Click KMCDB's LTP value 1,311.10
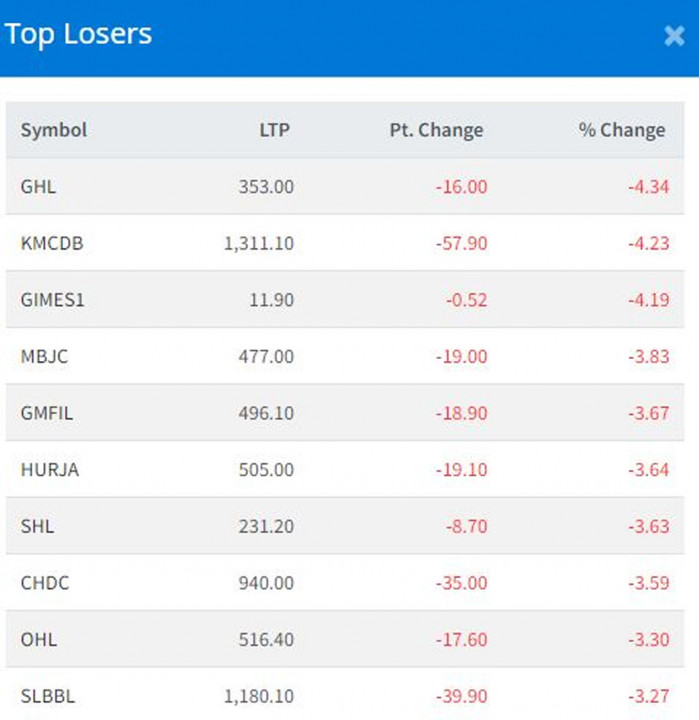Screen dimensions: 699x720 [259, 243]
